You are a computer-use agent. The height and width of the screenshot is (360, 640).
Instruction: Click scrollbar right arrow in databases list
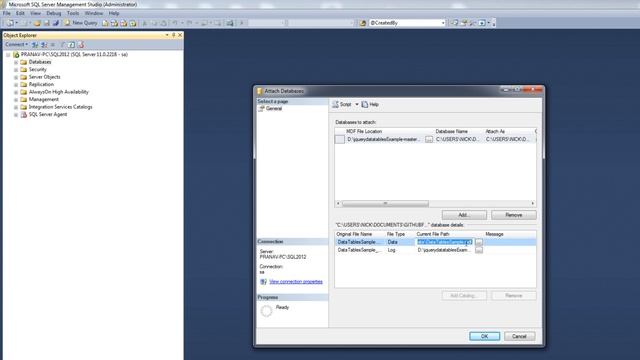click(533, 203)
